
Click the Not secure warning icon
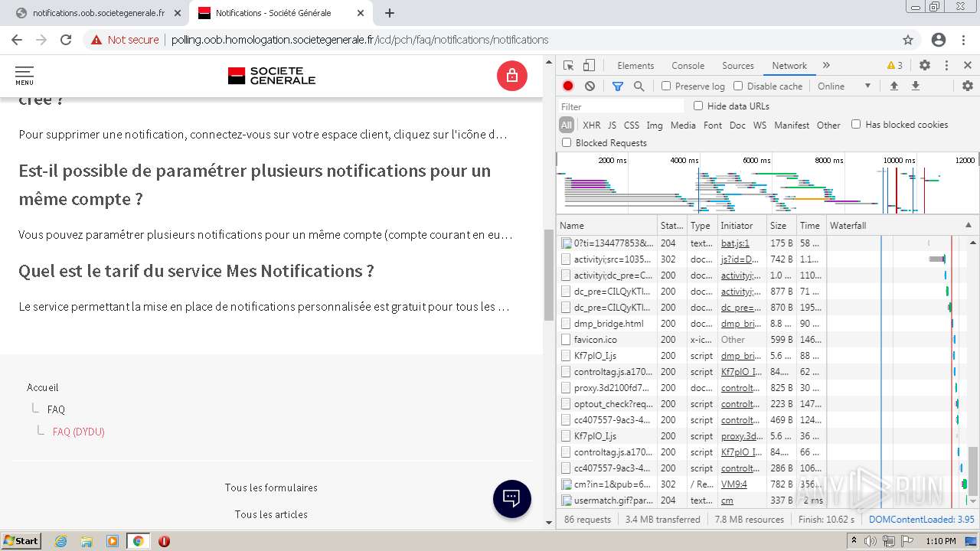[96, 40]
